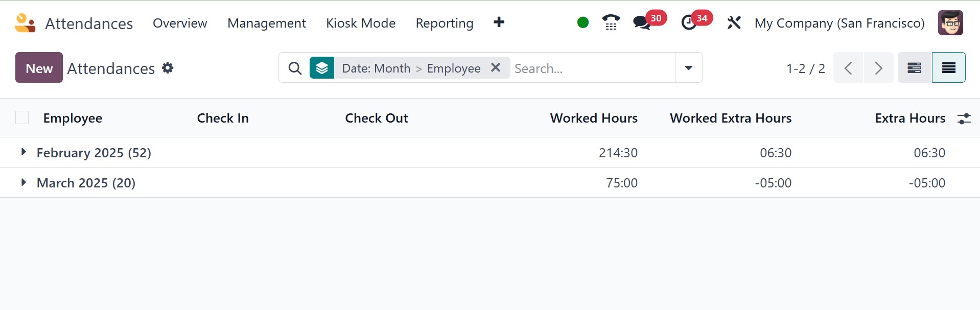Expand the February 2025 group
Viewport: 980px width, 310px height.
click(x=23, y=152)
